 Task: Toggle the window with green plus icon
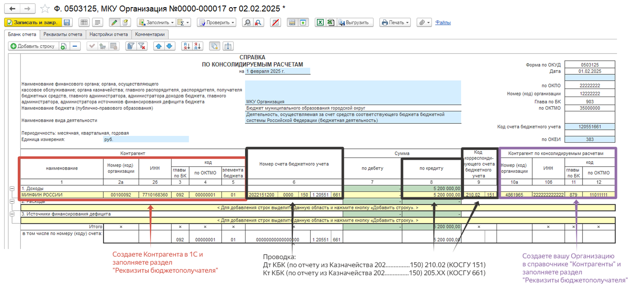[x=303, y=23]
